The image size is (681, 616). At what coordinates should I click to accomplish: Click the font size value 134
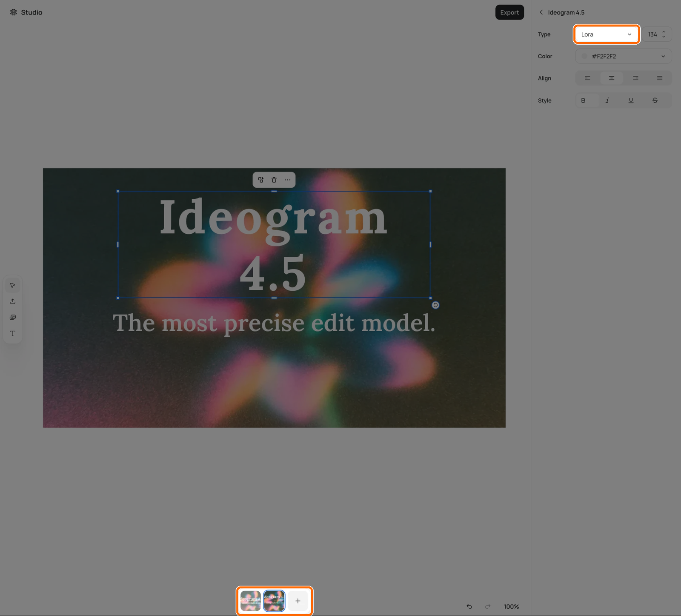pyautogui.click(x=652, y=34)
